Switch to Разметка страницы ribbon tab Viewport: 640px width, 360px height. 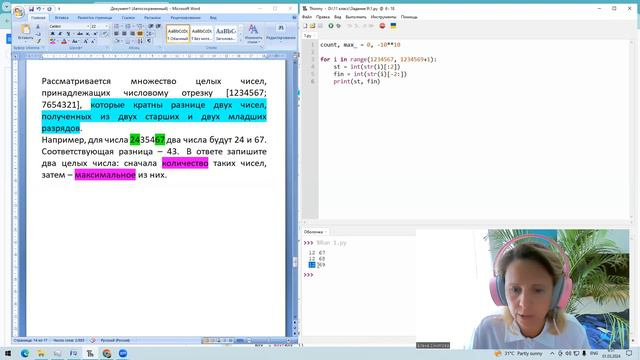95,18
